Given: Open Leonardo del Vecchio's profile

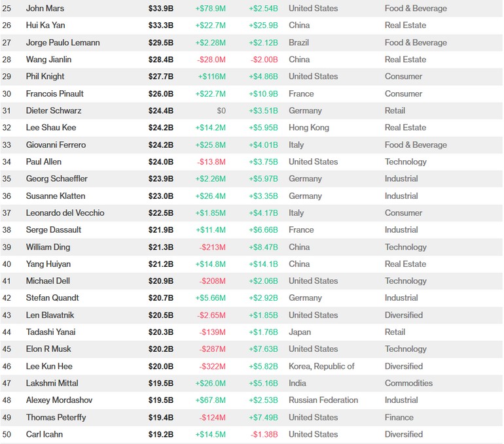Looking at the screenshot, I should (x=65, y=213).
